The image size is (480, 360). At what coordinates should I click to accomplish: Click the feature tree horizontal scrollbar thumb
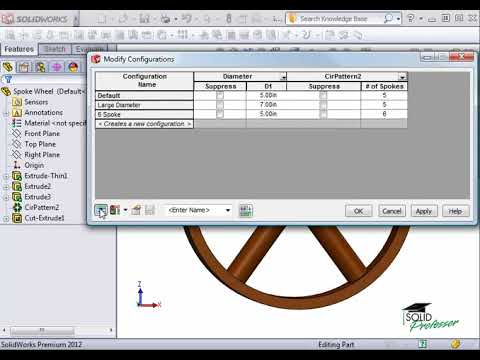tap(42, 330)
